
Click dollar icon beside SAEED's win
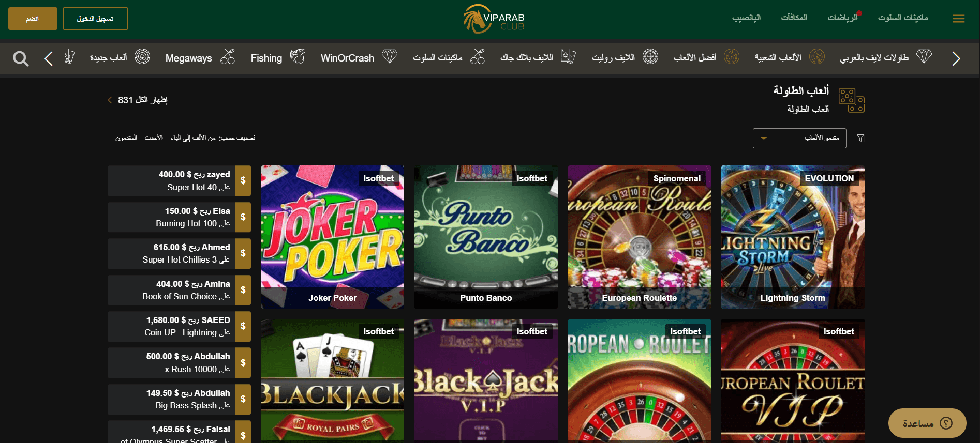(243, 326)
